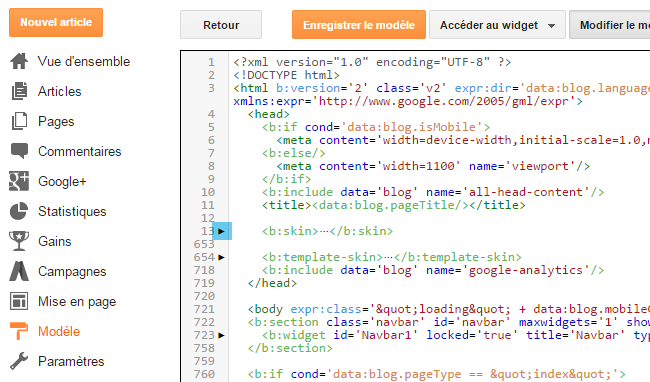Click line number 1 in the gutter
Screen dimensions: 650x382
[211, 62]
